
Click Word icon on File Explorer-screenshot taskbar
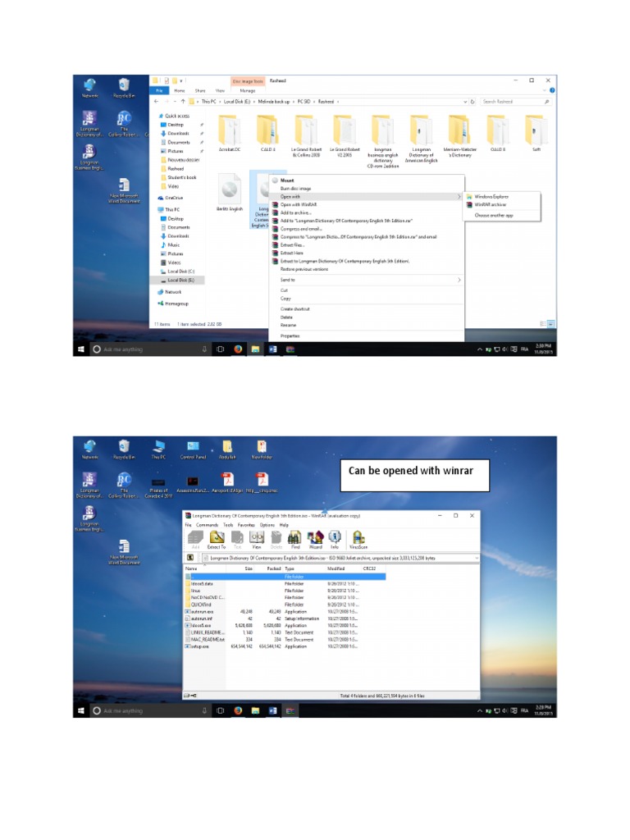click(272, 349)
